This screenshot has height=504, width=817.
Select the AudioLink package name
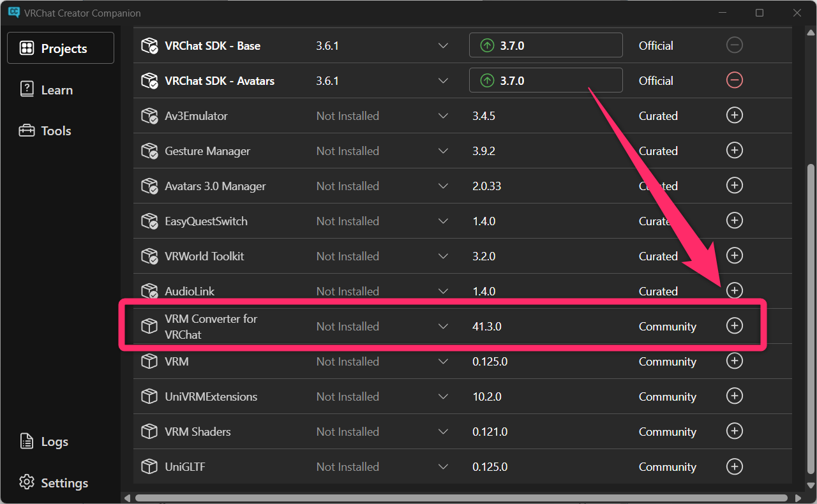(x=190, y=292)
